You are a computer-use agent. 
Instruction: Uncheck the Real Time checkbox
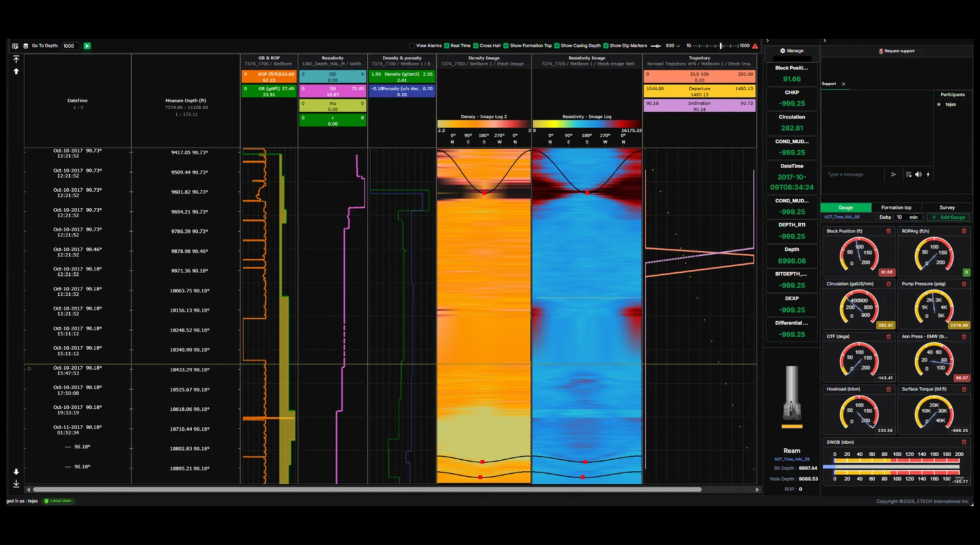point(447,46)
